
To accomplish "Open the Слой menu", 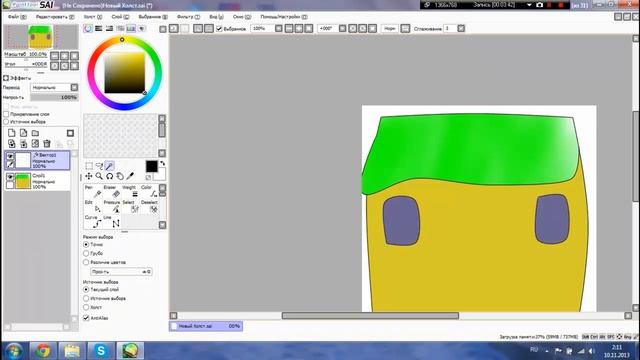I will [x=120, y=17].
